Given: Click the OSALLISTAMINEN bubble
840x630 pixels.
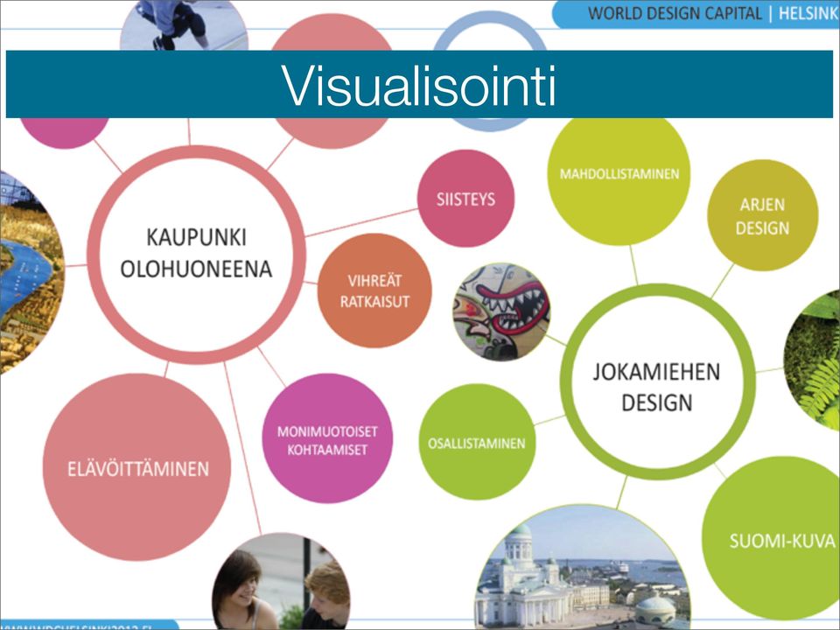Looking at the screenshot, I should click(x=477, y=443).
